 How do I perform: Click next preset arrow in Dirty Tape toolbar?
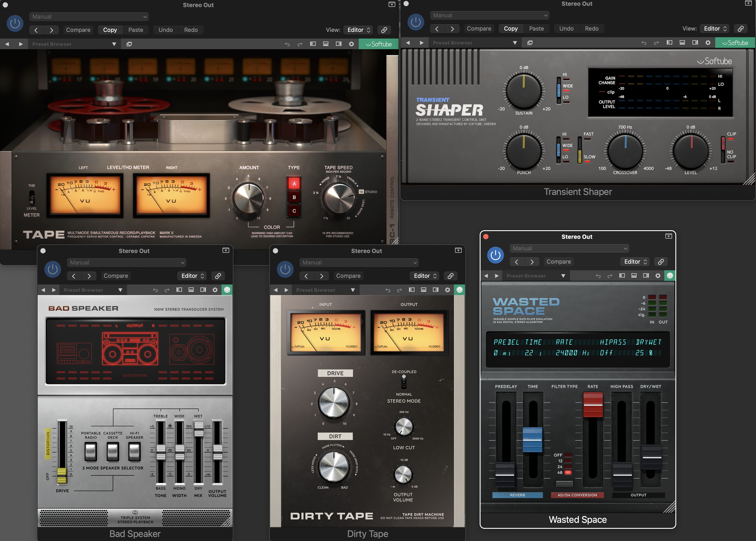[x=286, y=290]
